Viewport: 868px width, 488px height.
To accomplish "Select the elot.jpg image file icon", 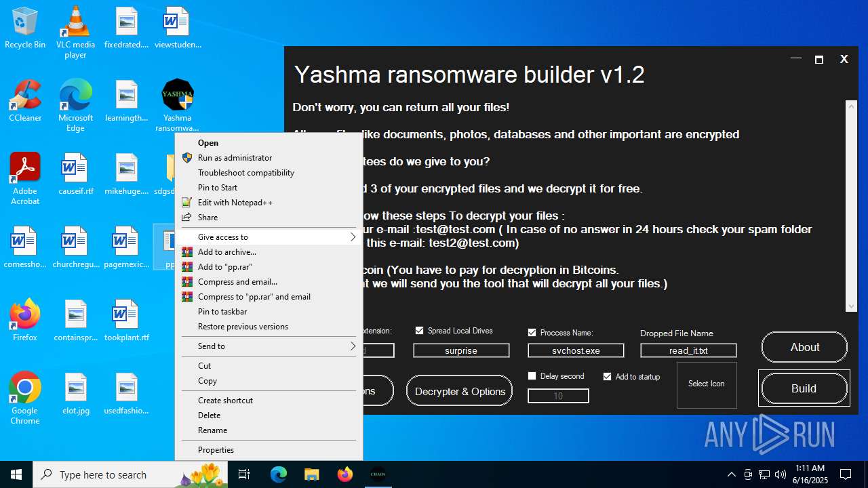I will (75, 394).
